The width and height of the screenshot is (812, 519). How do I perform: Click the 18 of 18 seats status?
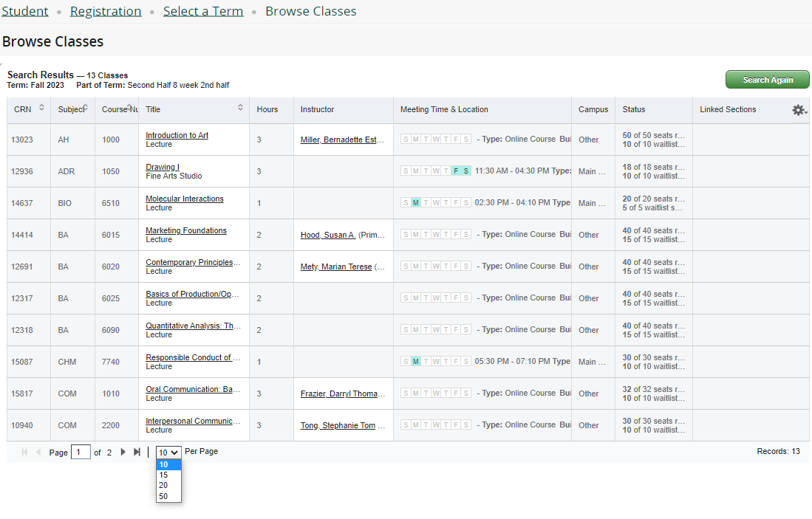click(x=654, y=167)
